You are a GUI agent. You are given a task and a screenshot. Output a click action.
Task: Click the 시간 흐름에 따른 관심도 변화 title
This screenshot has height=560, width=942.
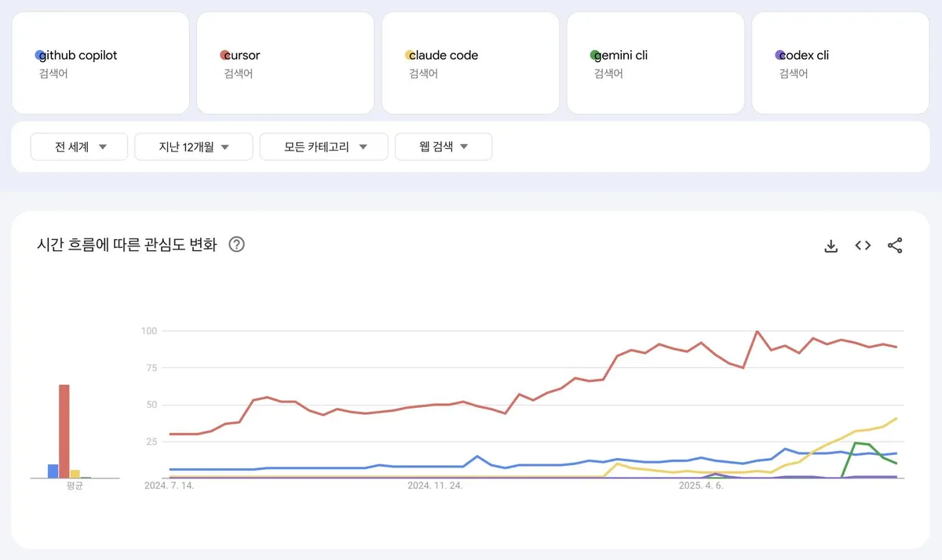coord(126,245)
